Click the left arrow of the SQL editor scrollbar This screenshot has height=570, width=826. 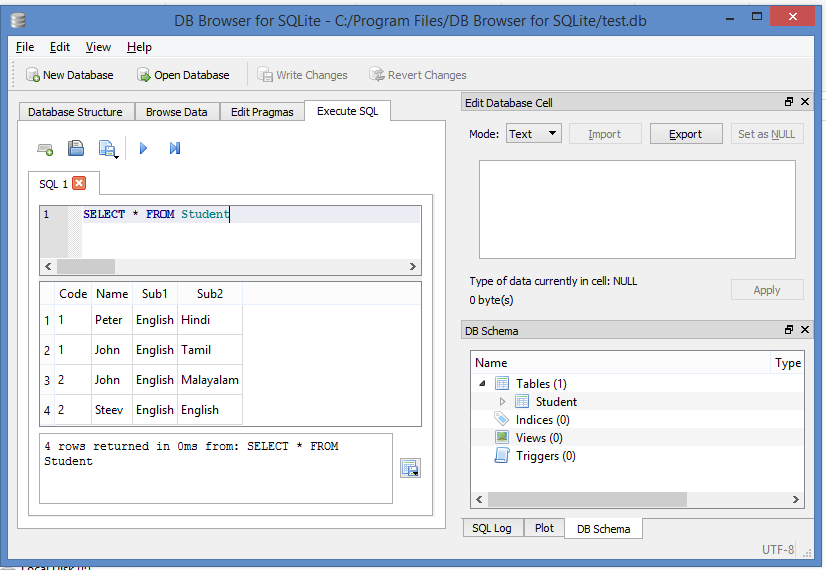[48, 267]
